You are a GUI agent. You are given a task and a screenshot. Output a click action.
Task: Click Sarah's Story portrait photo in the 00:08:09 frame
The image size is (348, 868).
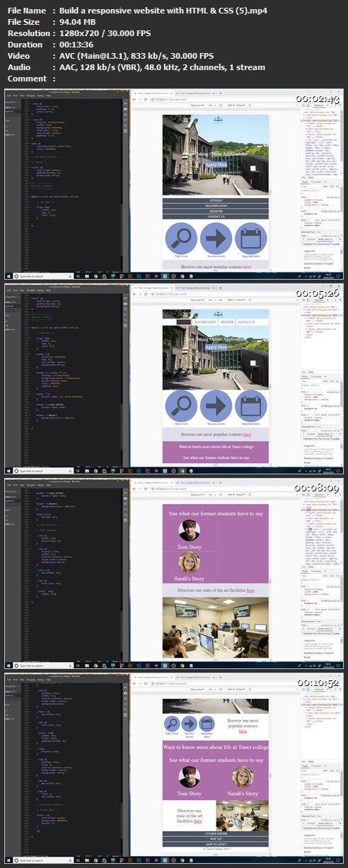click(x=189, y=562)
